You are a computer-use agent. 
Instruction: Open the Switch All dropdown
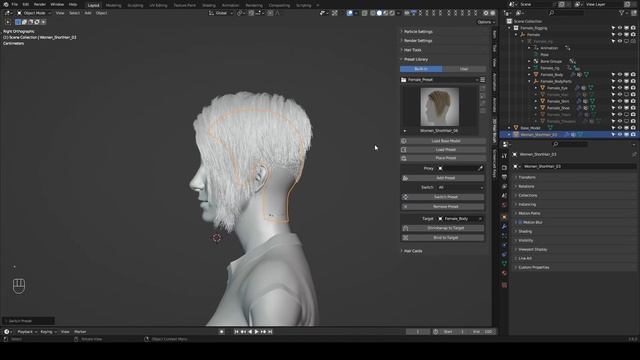click(x=460, y=187)
